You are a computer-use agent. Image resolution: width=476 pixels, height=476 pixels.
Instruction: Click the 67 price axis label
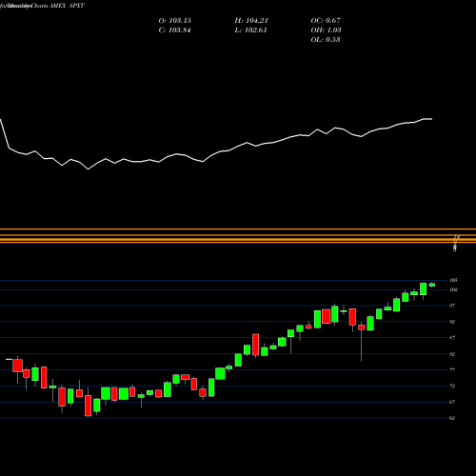[x=452, y=402]
